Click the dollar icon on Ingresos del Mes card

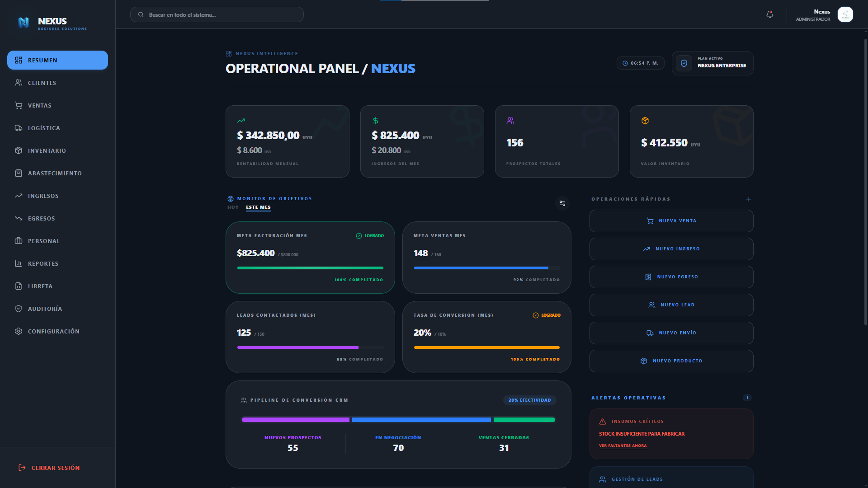click(376, 121)
